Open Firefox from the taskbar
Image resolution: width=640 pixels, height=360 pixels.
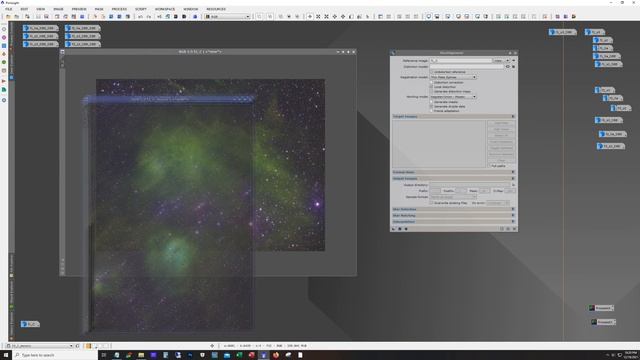click(x=276, y=355)
